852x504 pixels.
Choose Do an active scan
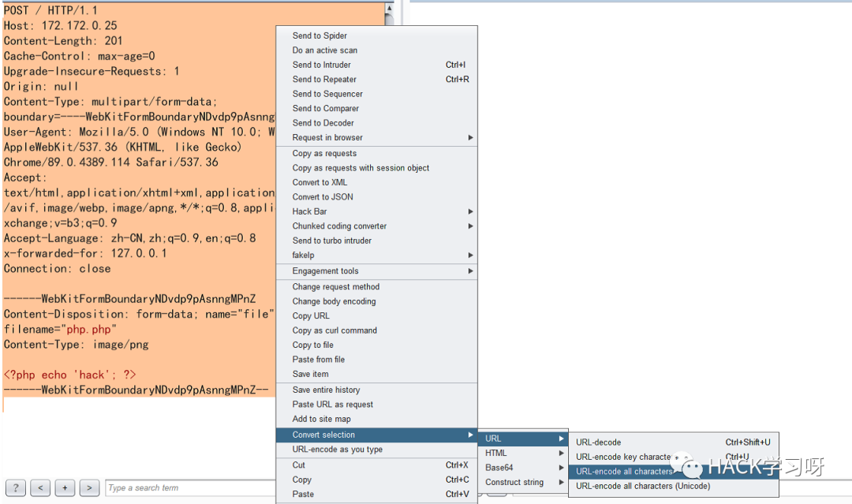[376, 50]
